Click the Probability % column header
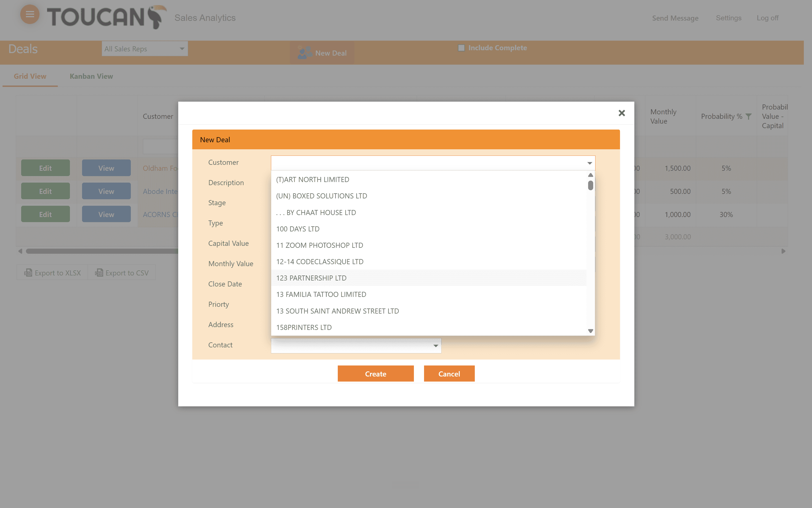 721,116
